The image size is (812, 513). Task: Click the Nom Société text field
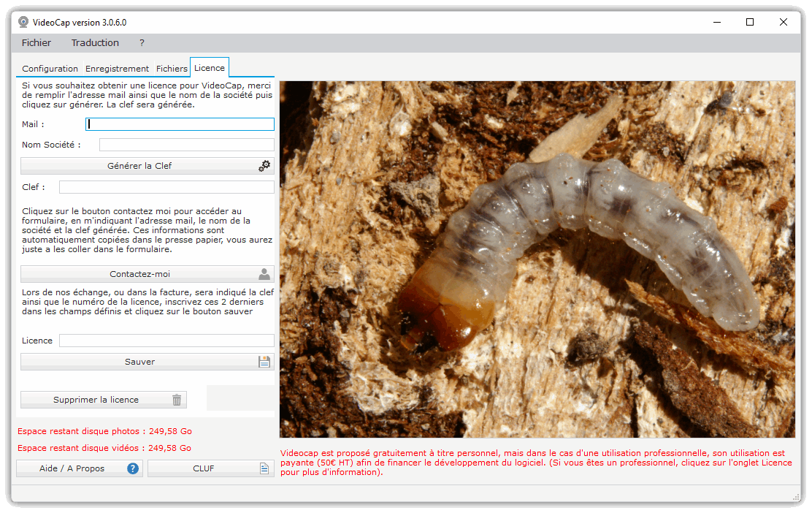(187, 145)
